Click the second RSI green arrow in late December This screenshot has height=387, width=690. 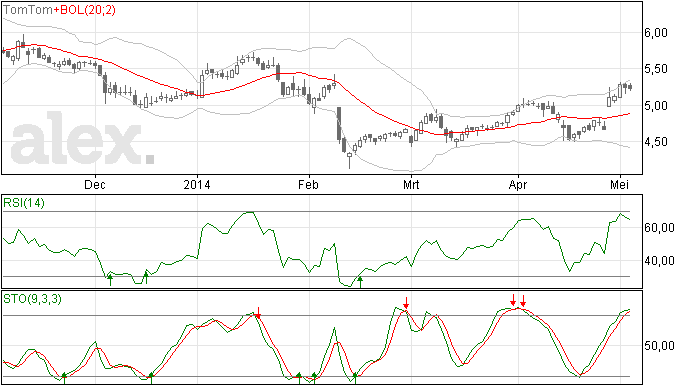coord(146,278)
